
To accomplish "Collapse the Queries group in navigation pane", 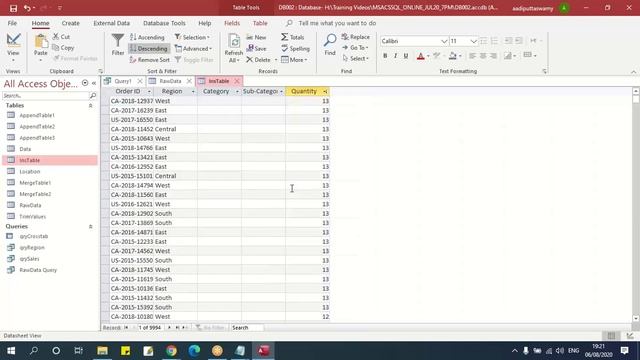I will [x=91, y=227].
